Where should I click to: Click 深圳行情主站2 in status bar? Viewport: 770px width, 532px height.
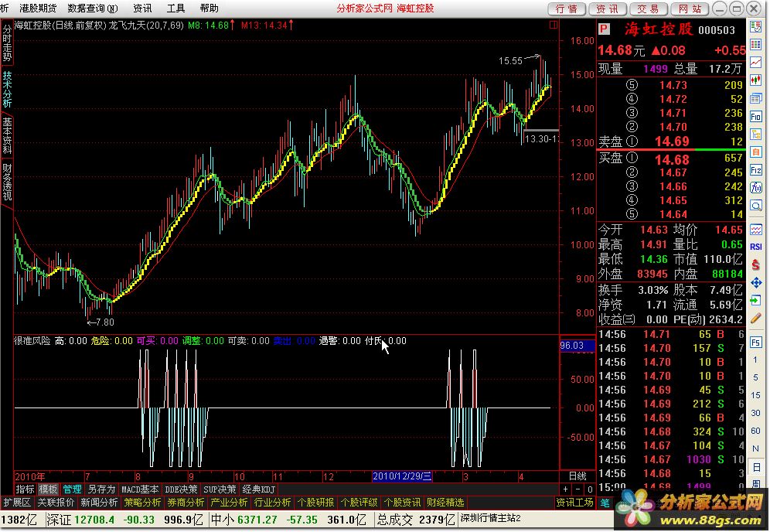[490, 519]
